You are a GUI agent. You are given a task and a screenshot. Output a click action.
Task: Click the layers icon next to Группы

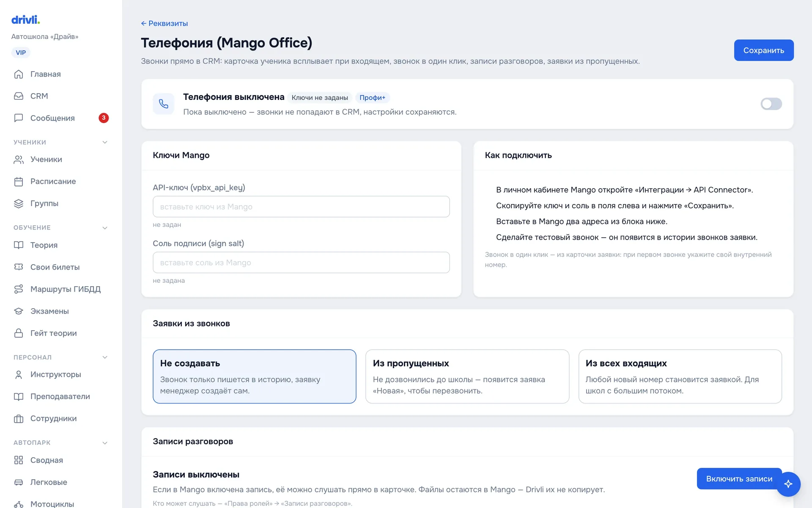[x=19, y=204]
